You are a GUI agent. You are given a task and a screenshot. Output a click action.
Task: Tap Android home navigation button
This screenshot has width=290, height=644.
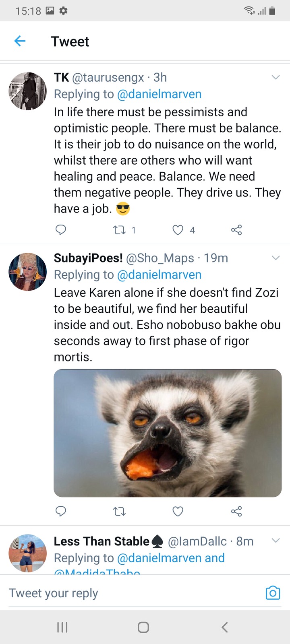[143, 627]
